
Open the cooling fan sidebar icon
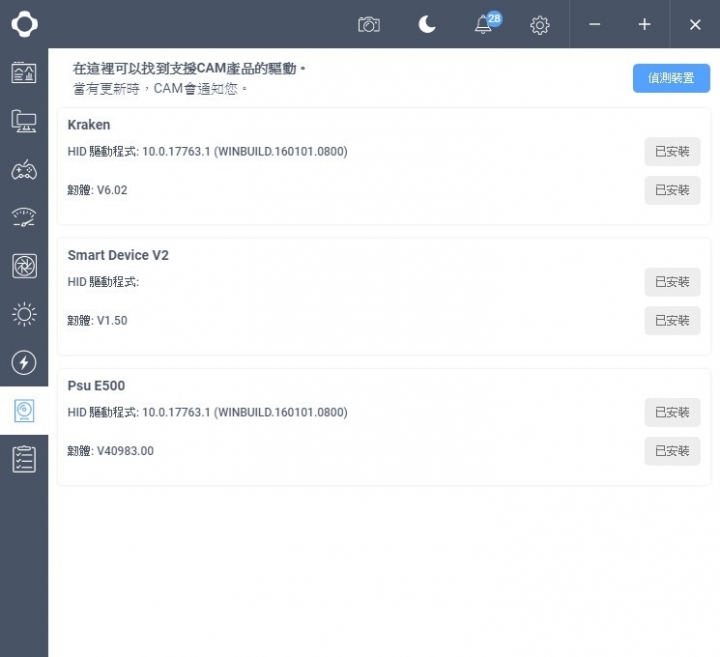point(24,266)
